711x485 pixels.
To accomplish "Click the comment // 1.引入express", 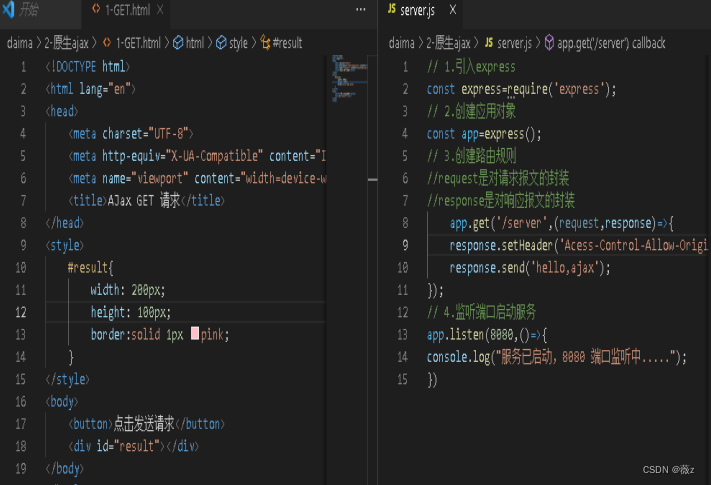I will click(471, 67).
